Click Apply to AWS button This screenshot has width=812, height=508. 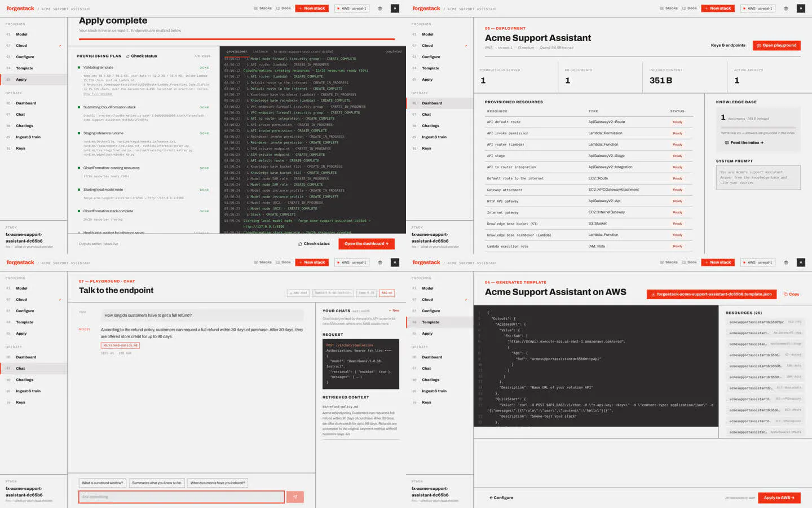[779, 498]
